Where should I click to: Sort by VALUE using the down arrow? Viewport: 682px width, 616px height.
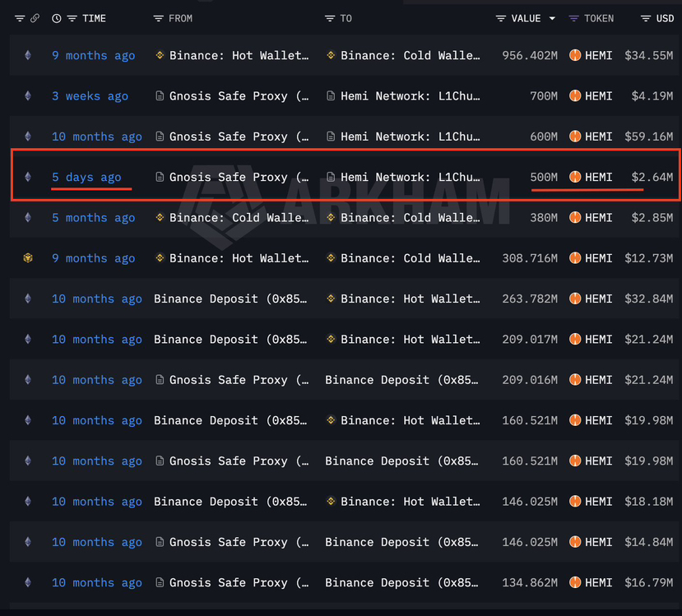[552, 18]
